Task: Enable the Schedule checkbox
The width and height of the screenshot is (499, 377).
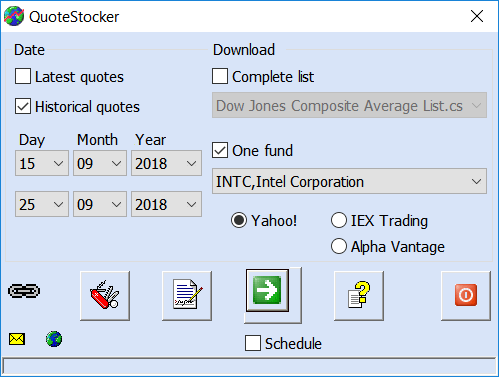Action: [x=253, y=343]
